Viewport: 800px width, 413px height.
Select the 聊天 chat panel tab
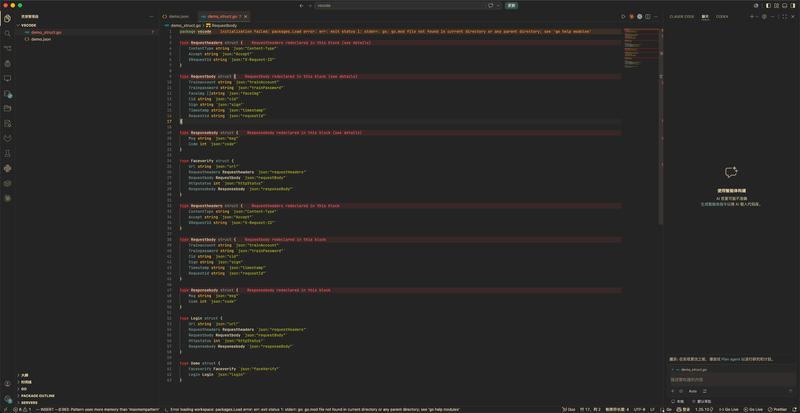pos(705,16)
